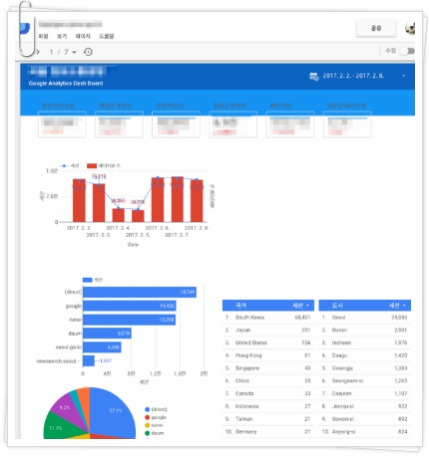Click the newsearch.seoul horizontal bar

[x=89, y=361]
